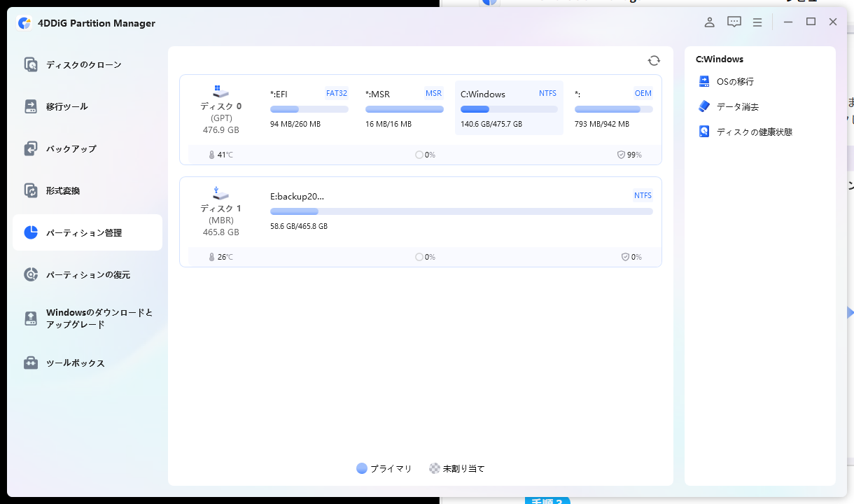Click the 4DDiG app logo
Screen dimensions: 854x504
pos(24,23)
